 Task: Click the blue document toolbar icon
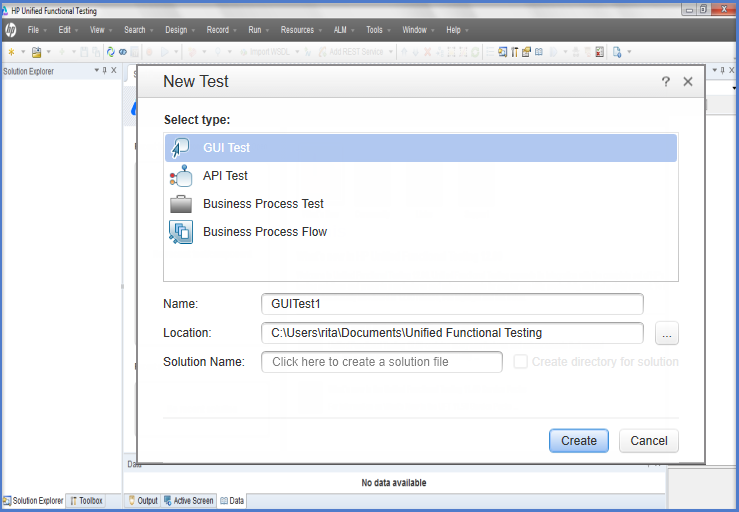617,52
